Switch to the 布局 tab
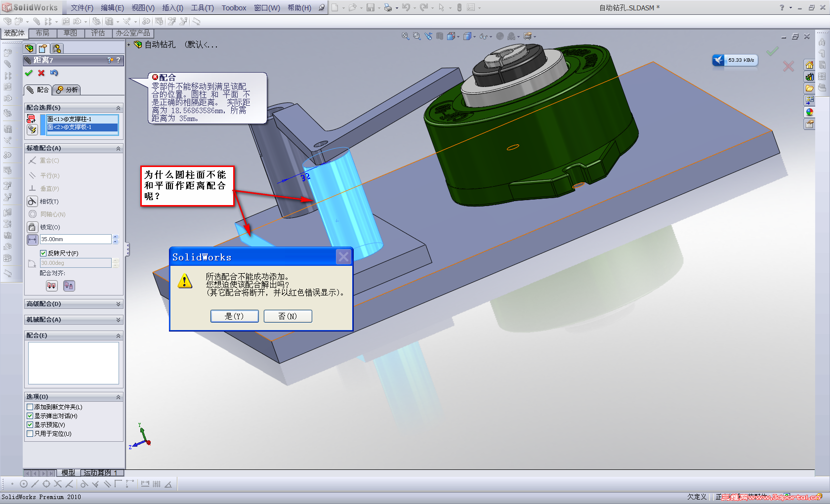Screen dimensions: 830x504 [42, 33]
